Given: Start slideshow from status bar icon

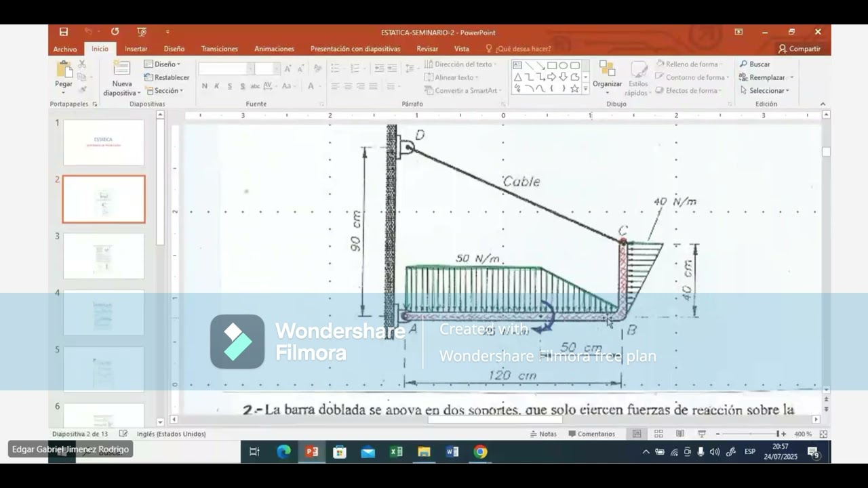Looking at the screenshot, I should point(702,434).
